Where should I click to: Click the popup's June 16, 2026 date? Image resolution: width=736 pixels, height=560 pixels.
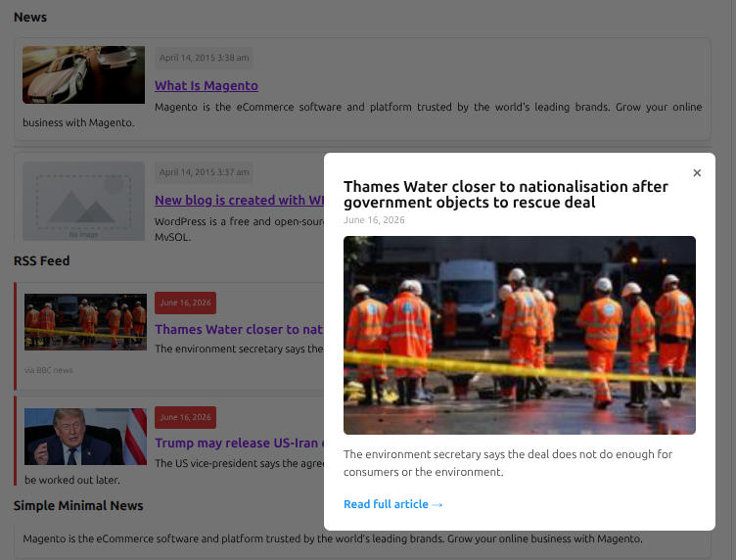point(374,219)
